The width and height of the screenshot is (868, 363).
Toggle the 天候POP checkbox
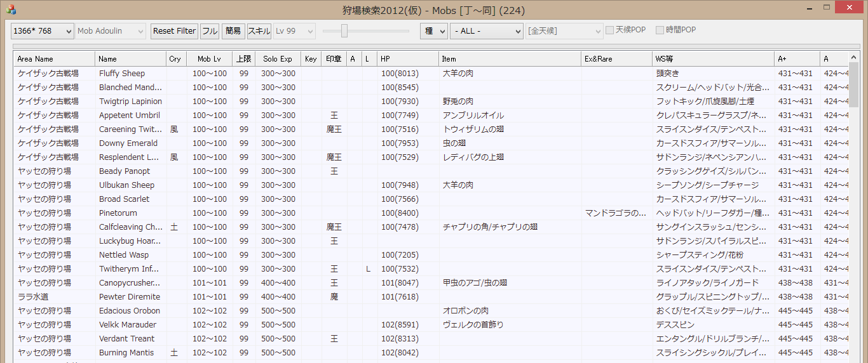609,30
